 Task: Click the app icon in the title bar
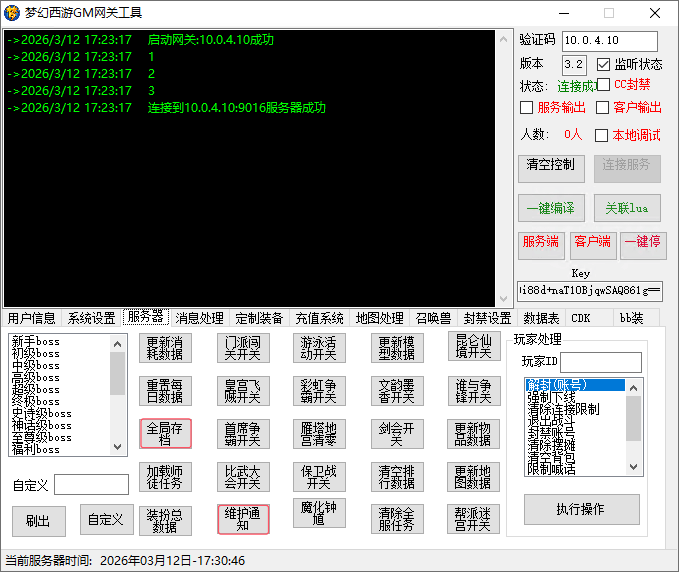tap(14, 13)
